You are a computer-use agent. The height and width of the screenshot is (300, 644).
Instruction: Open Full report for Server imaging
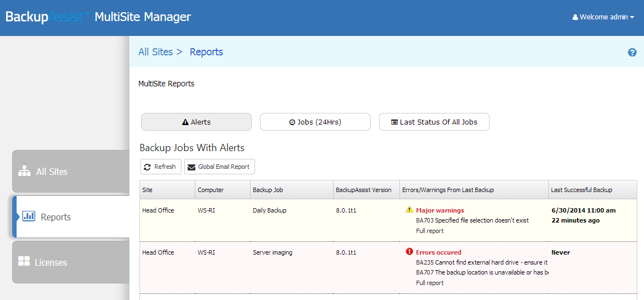pyautogui.click(x=429, y=283)
